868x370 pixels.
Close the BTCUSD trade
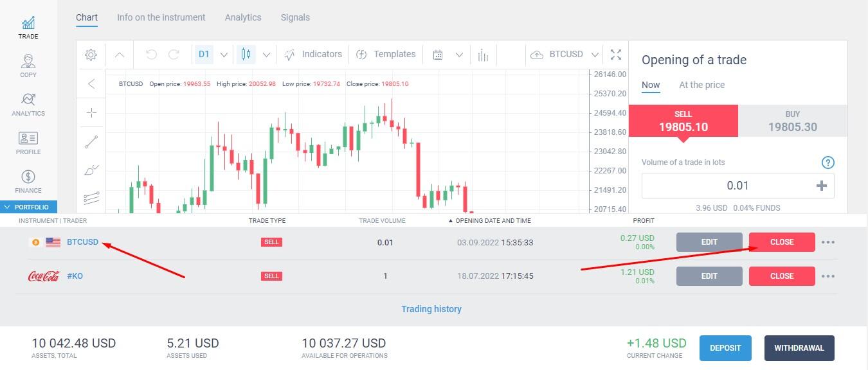pyautogui.click(x=782, y=242)
